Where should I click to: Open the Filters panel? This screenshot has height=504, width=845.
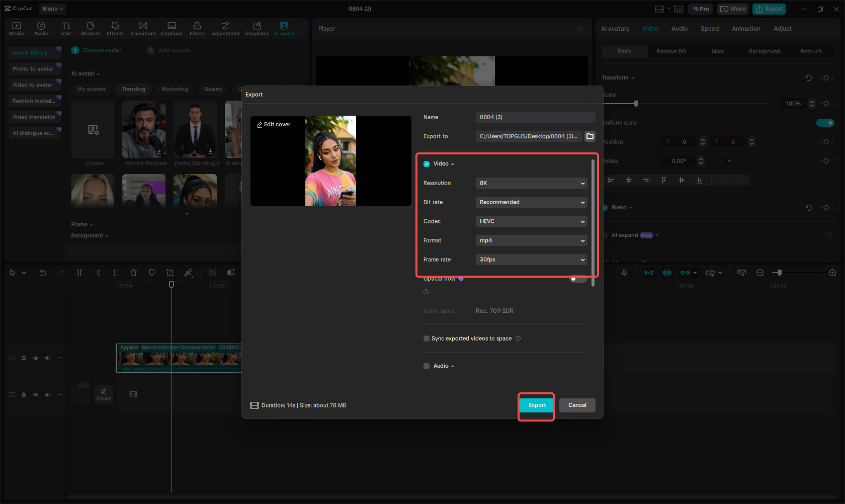[x=197, y=28]
